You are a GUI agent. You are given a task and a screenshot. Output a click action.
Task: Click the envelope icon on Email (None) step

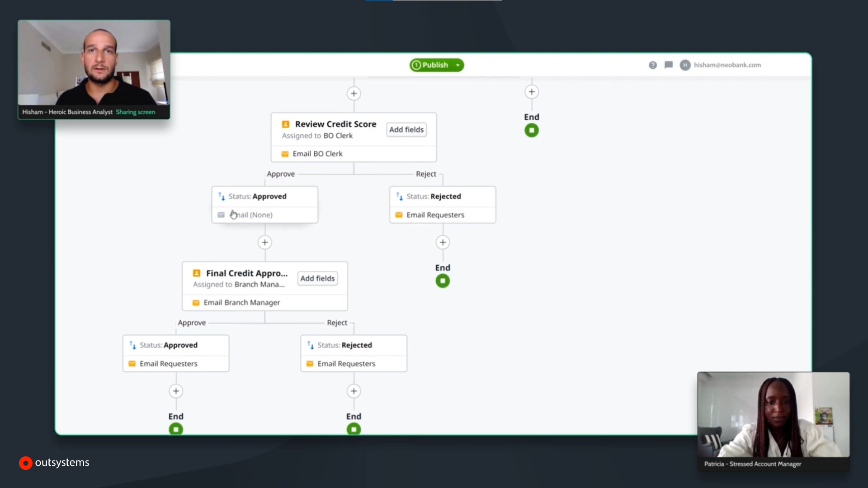coord(221,215)
